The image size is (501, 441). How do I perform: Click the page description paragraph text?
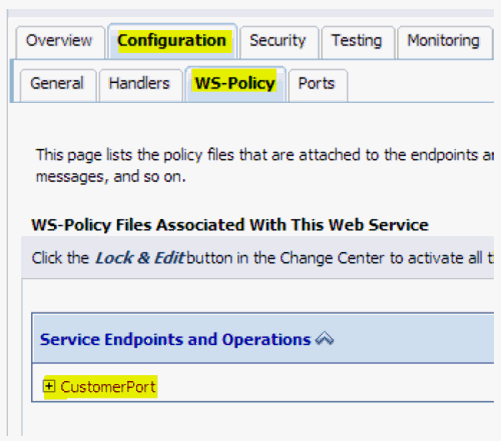tap(265, 166)
